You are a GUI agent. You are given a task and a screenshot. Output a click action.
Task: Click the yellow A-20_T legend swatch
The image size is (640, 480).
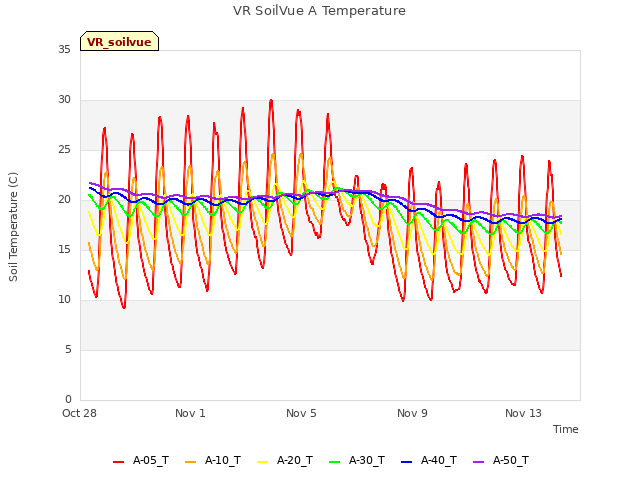click(262, 462)
